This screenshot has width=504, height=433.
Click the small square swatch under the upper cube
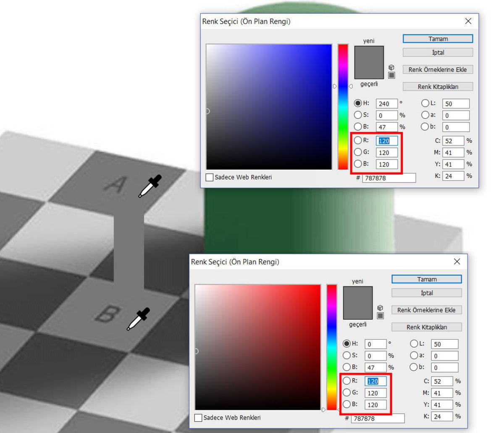pyautogui.click(x=391, y=75)
